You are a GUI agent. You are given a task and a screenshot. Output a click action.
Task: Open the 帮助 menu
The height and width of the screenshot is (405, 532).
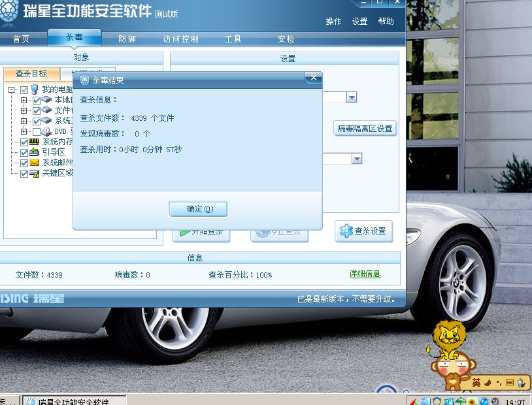click(x=386, y=22)
